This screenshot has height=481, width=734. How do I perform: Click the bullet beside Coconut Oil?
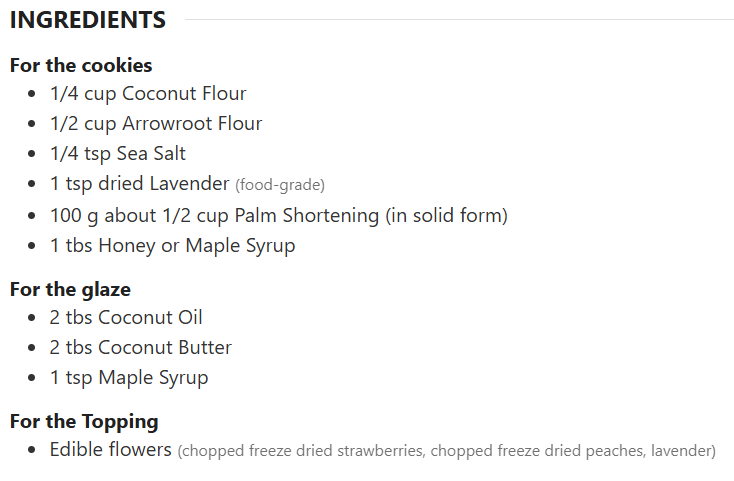coord(33,319)
